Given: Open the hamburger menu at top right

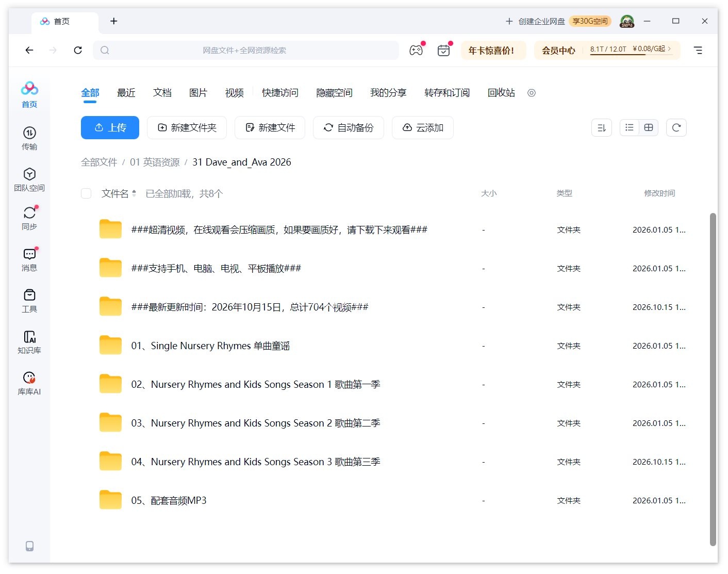Looking at the screenshot, I should tap(698, 50).
